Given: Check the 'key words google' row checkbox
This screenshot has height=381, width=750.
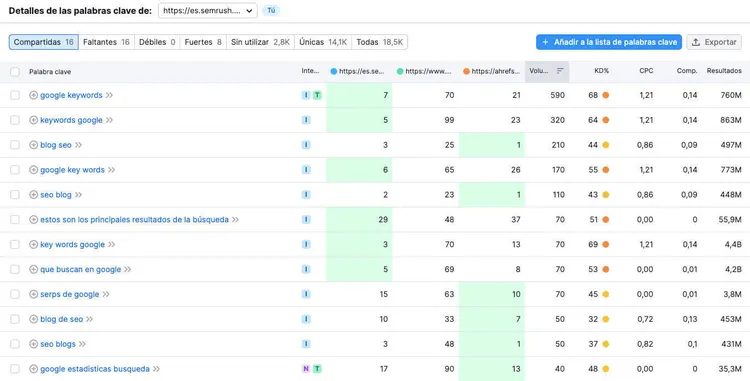Looking at the screenshot, I should tap(15, 244).
